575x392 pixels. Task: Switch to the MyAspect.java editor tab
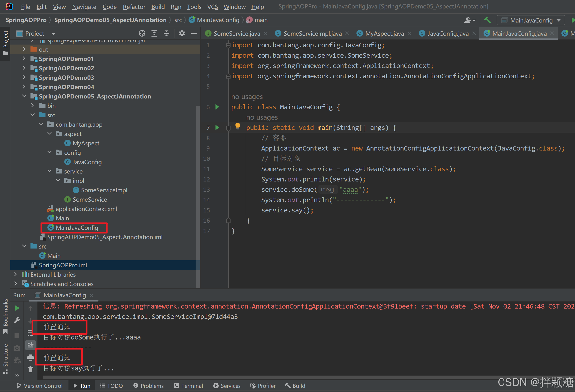[x=384, y=33]
